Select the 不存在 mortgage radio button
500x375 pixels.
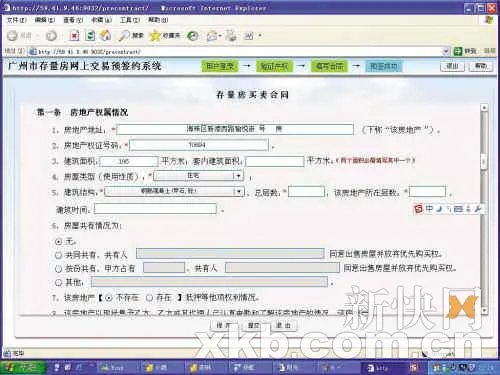(x=109, y=298)
